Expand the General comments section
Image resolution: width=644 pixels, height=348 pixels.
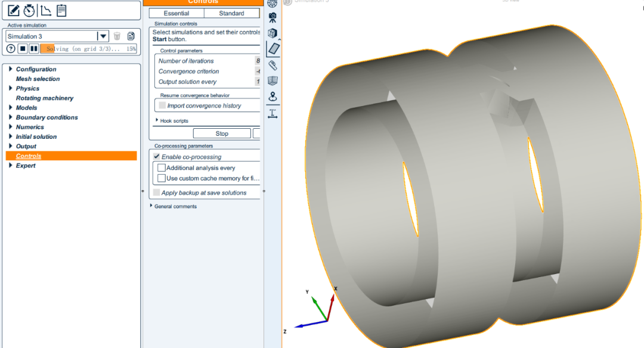(x=151, y=206)
